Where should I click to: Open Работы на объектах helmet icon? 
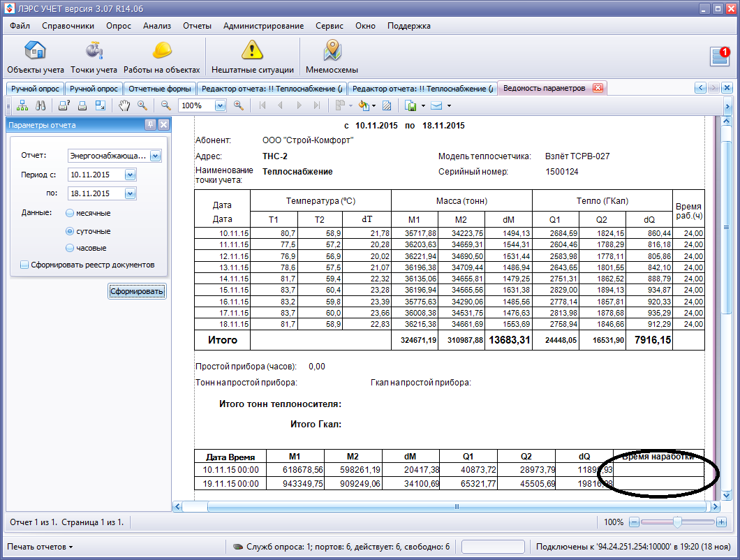coord(162,57)
